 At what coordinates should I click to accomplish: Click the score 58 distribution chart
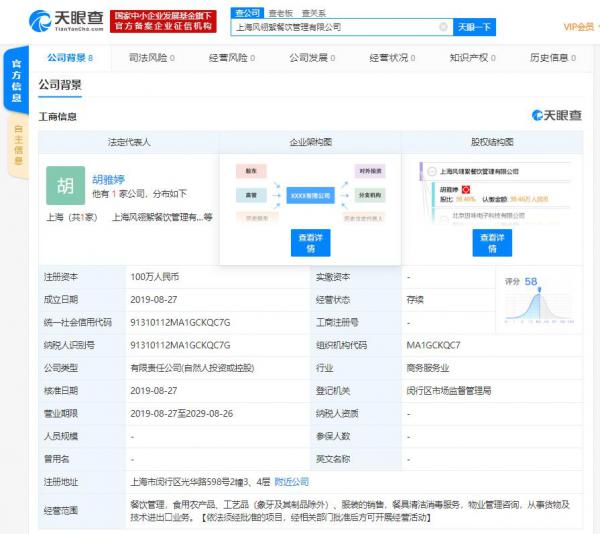(x=540, y=302)
